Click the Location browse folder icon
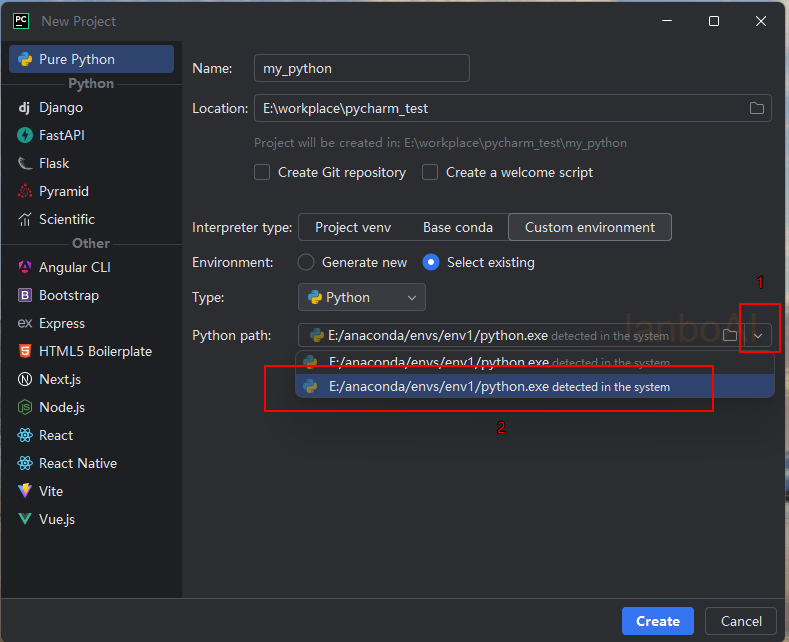Viewport: 789px width, 642px height. tap(756, 108)
